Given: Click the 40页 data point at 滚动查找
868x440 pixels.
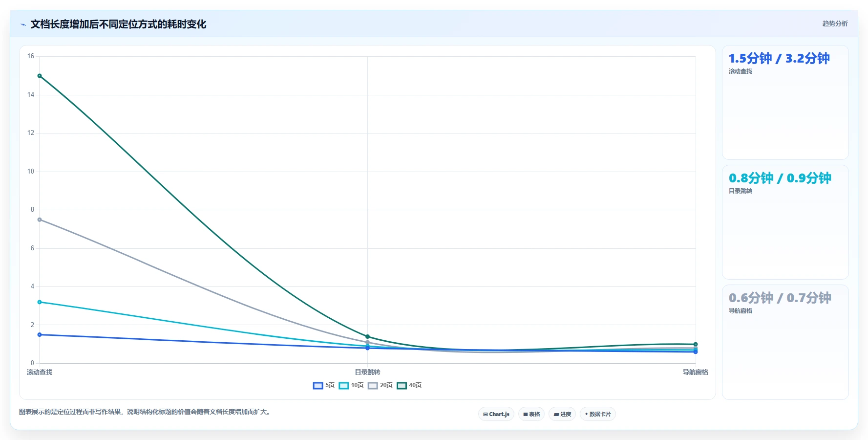Looking at the screenshot, I should point(40,76).
